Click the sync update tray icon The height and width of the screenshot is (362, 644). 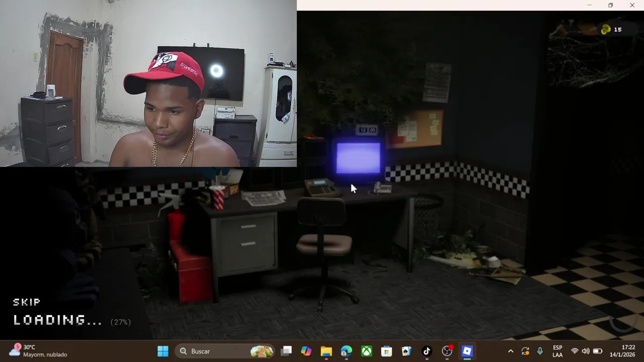point(525,351)
